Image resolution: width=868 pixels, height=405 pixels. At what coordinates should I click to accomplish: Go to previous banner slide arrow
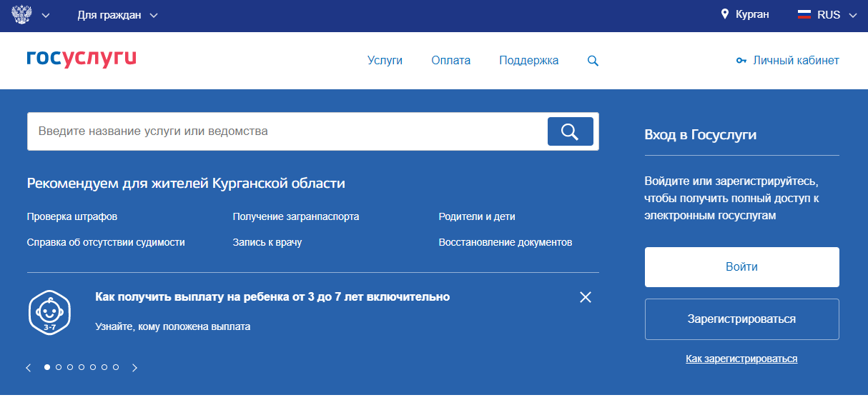[29, 368]
